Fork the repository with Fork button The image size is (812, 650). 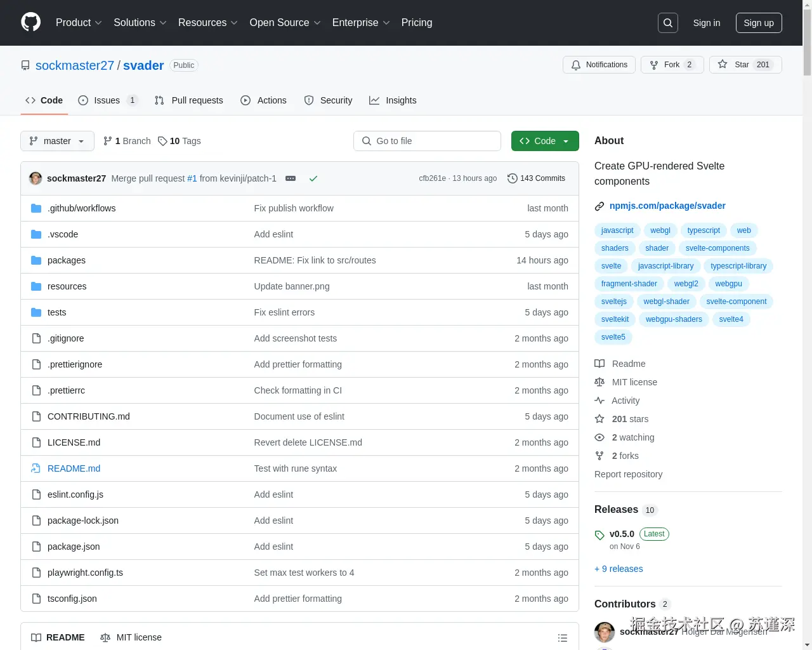[x=672, y=65]
